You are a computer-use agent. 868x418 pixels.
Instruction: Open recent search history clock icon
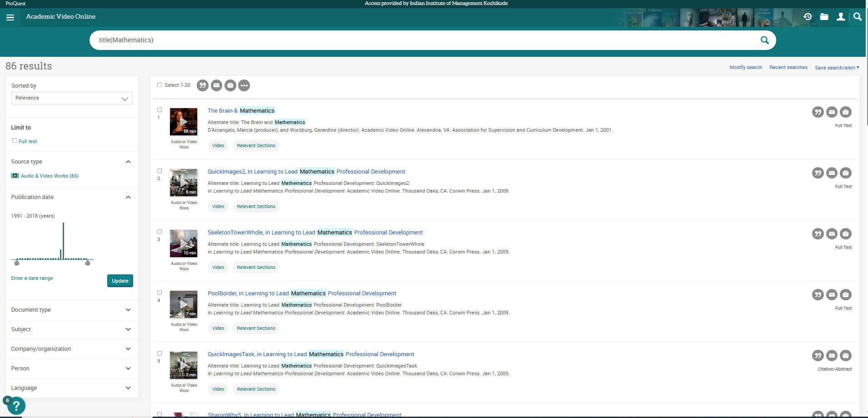(x=807, y=17)
